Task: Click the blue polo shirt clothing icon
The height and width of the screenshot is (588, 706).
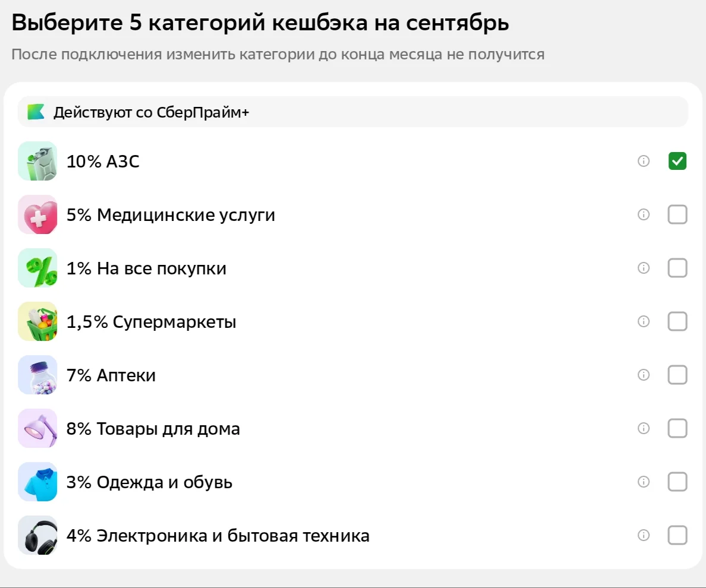Action: [38, 482]
